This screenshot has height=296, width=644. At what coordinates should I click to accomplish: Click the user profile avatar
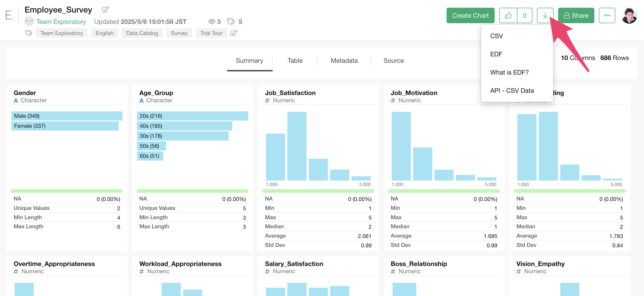coord(629,15)
